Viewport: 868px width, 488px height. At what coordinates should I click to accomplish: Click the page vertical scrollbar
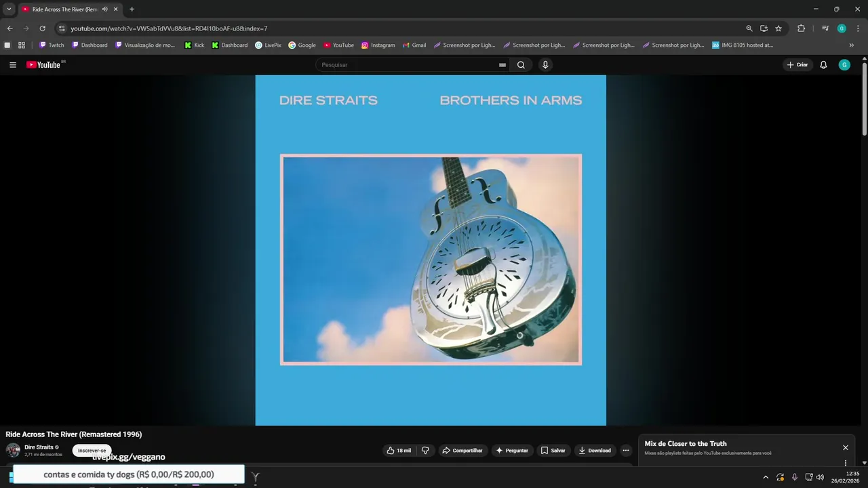tap(864, 98)
